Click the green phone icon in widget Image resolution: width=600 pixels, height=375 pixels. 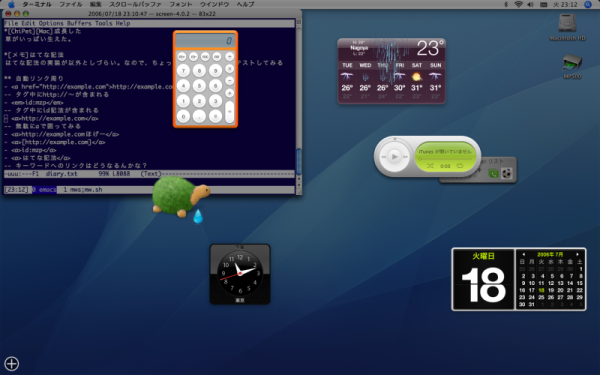tap(493, 174)
